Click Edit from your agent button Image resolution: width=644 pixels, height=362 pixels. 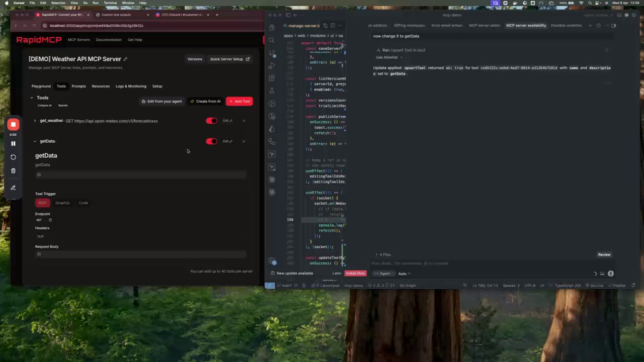pyautogui.click(x=162, y=101)
